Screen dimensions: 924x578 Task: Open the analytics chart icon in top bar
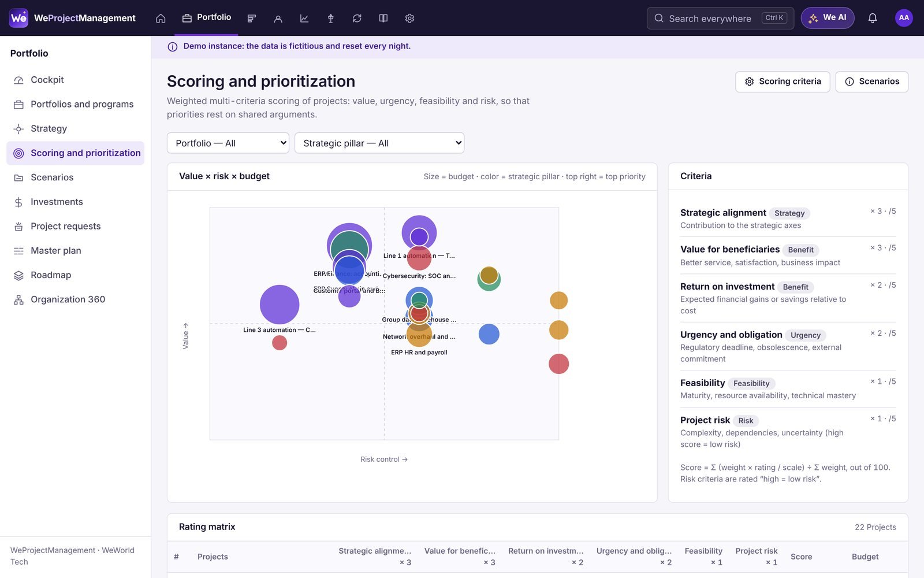pos(304,18)
